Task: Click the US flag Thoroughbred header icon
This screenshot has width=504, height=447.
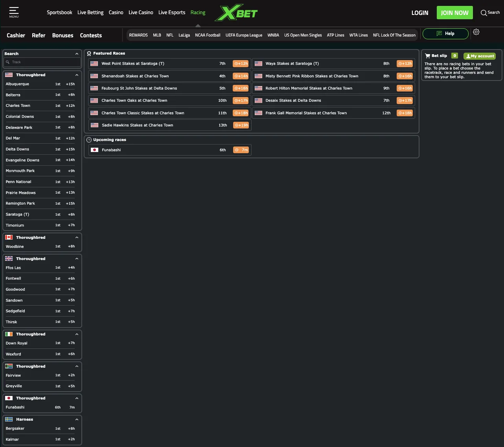Action: click(x=9, y=75)
